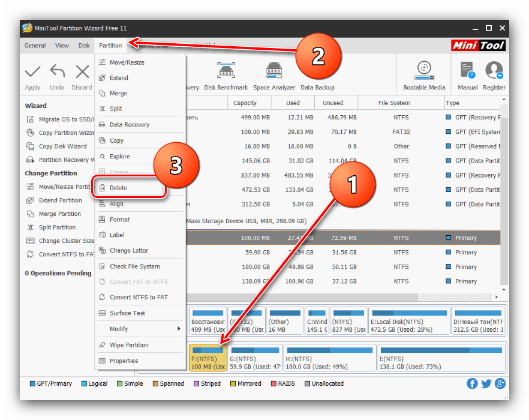529x420 pixels.
Task: Click the Facebook share icon
Action: (x=472, y=383)
